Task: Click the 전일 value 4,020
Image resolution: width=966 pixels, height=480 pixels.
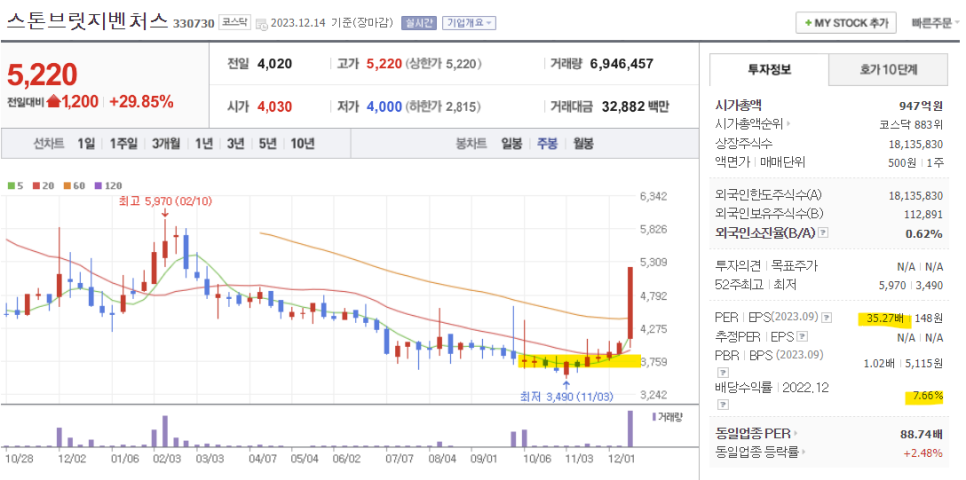Action: [275, 63]
